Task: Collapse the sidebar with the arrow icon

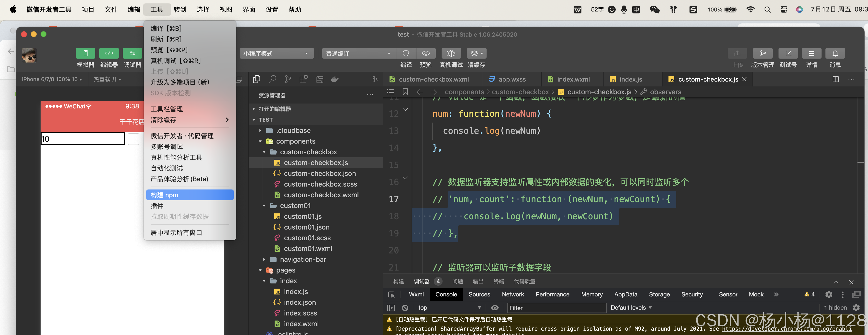Action: tap(375, 79)
